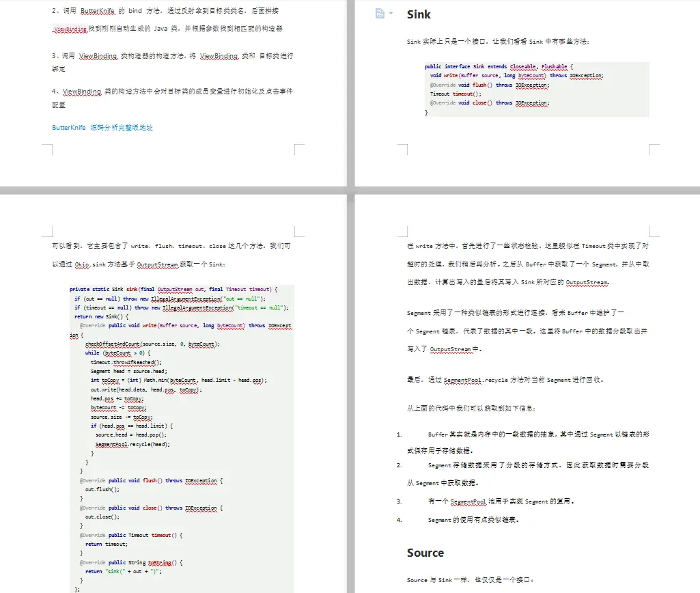The height and width of the screenshot is (593, 700).
Task: Click the line "timeout.throwIfReached();"
Action: (x=126, y=363)
